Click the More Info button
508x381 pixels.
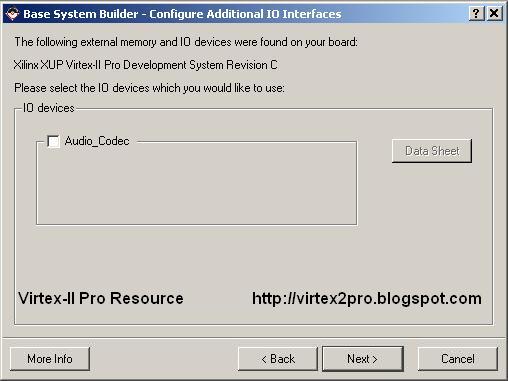pyautogui.click(x=50, y=359)
